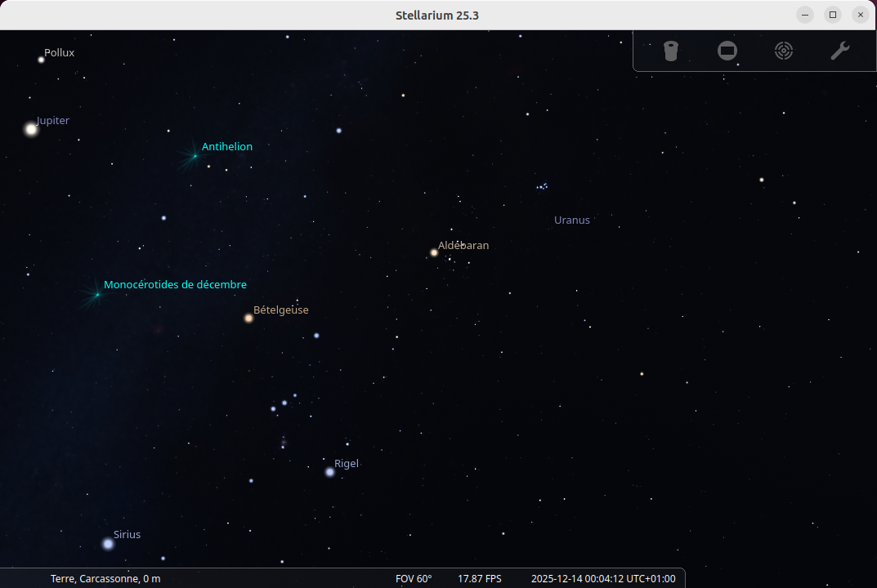Select Aldébaran in the sky
The width and height of the screenshot is (877, 588).
click(x=434, y=253)
